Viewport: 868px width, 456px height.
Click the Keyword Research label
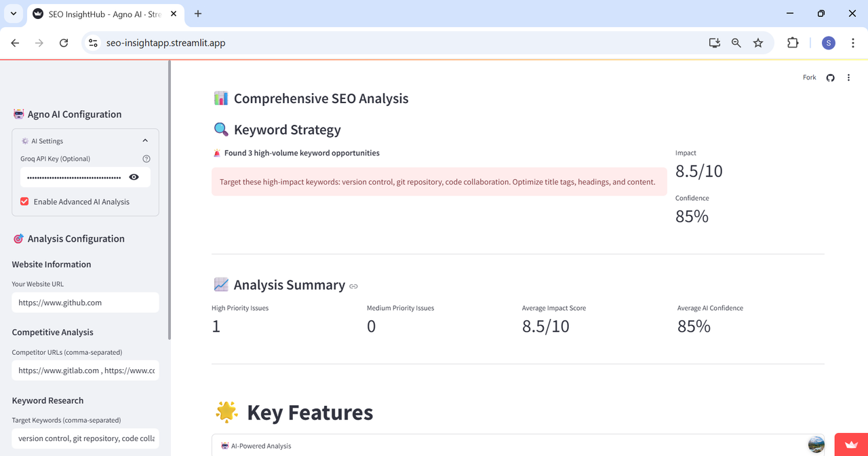(x=47, y=400)
